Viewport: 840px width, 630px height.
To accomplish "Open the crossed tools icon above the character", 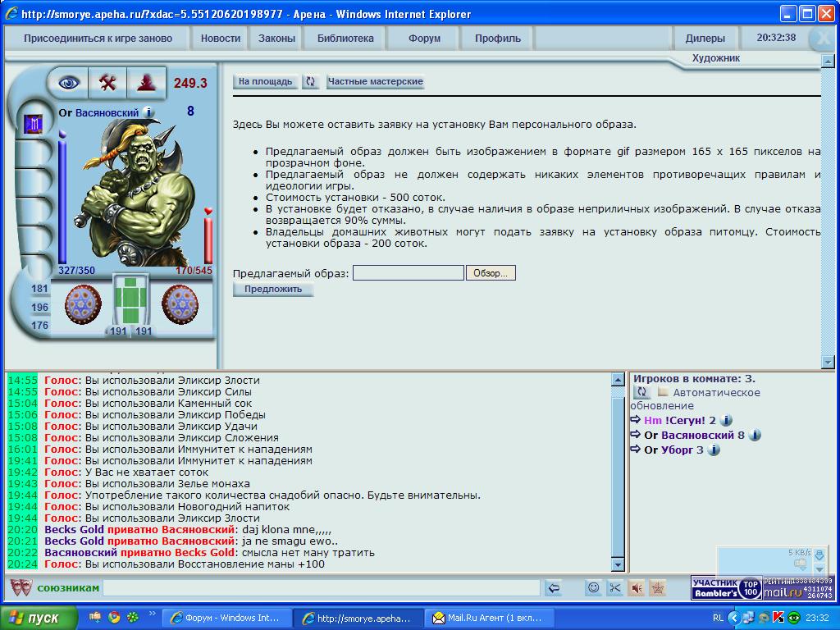I will (x=107, y=83).
